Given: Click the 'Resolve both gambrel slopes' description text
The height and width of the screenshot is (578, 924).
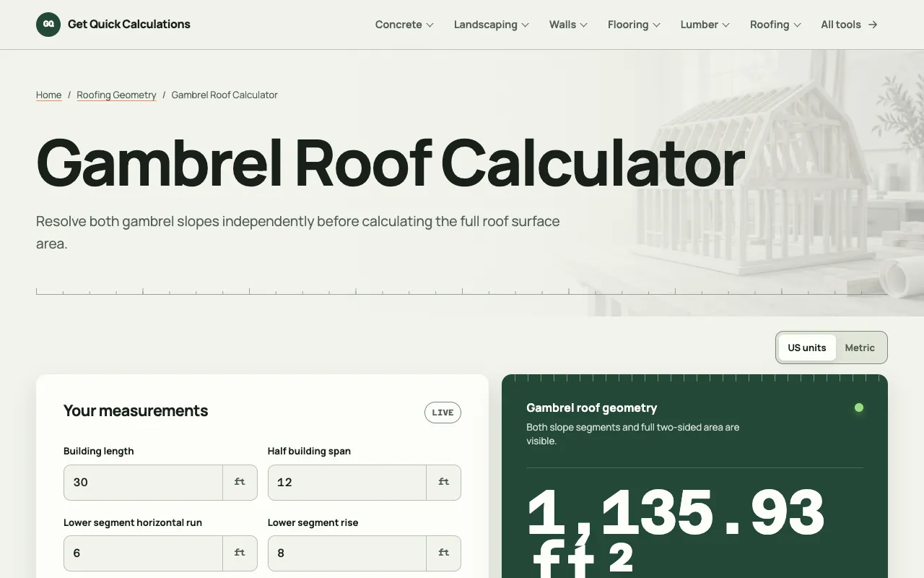Looking at the screenshot, I should (298, 232).
